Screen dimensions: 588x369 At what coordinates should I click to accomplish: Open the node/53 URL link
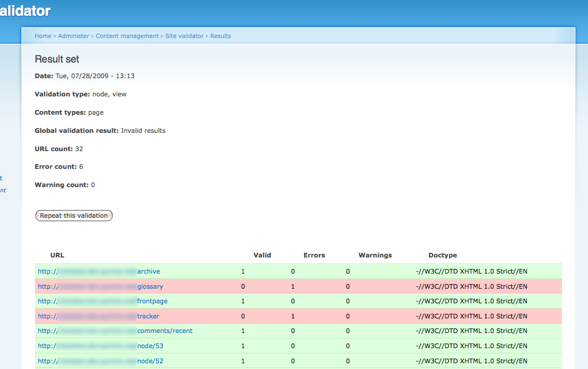tap(101, 346)
